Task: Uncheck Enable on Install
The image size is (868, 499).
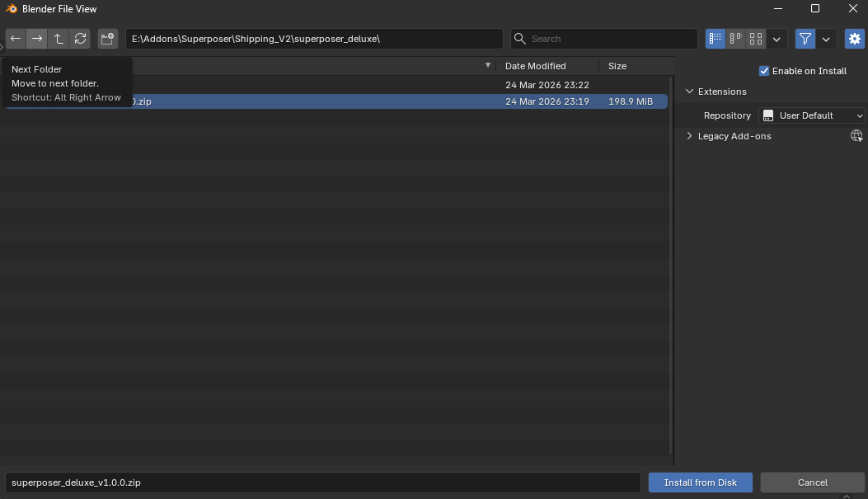Action: (x=764, y=71)
